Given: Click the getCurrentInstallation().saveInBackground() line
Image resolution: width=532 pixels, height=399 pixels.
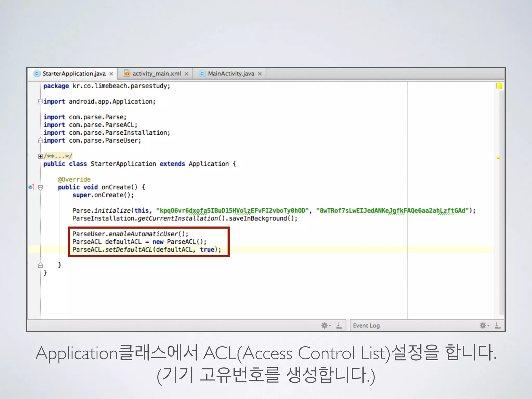Looking at the screenshot, I should pos(185,218).
